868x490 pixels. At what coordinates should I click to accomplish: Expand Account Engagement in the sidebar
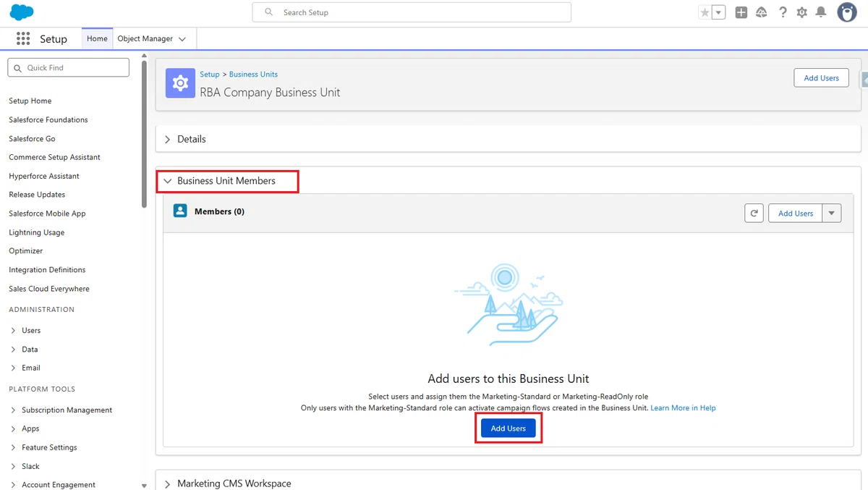pyautogui.click(x=14, y=485)
